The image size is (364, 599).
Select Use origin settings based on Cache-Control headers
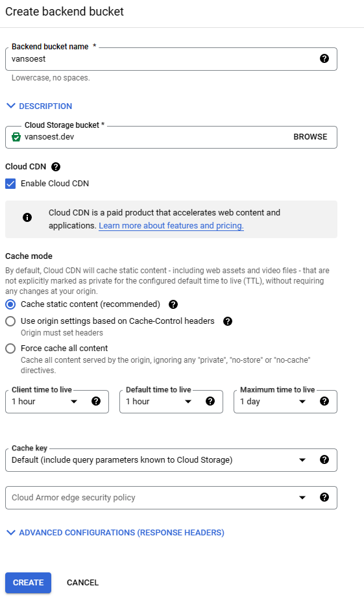coord(10,321)
